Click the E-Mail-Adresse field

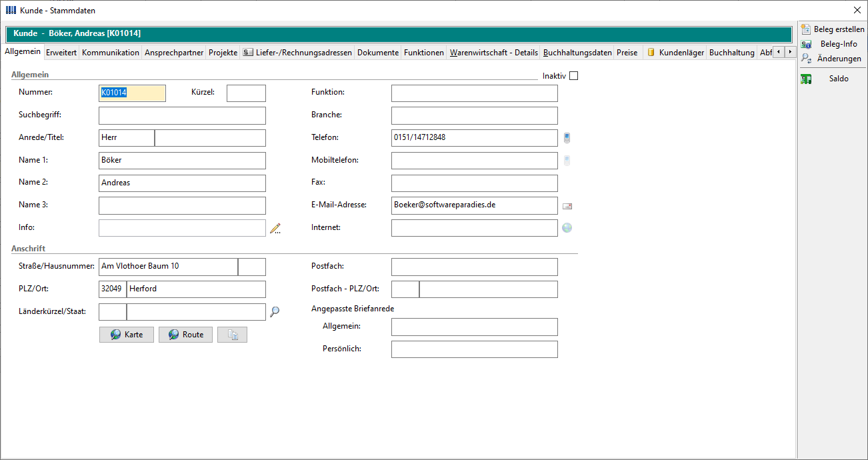(475, 205)
